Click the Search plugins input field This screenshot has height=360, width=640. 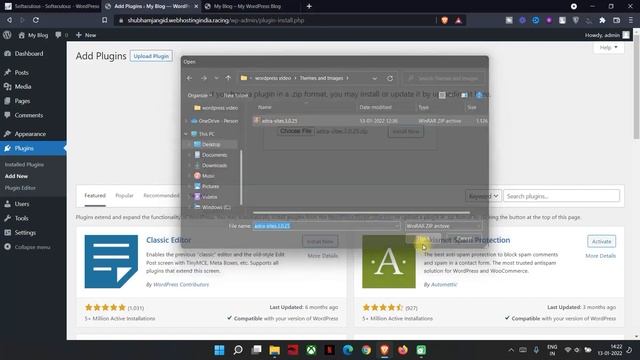pos(561,196)
